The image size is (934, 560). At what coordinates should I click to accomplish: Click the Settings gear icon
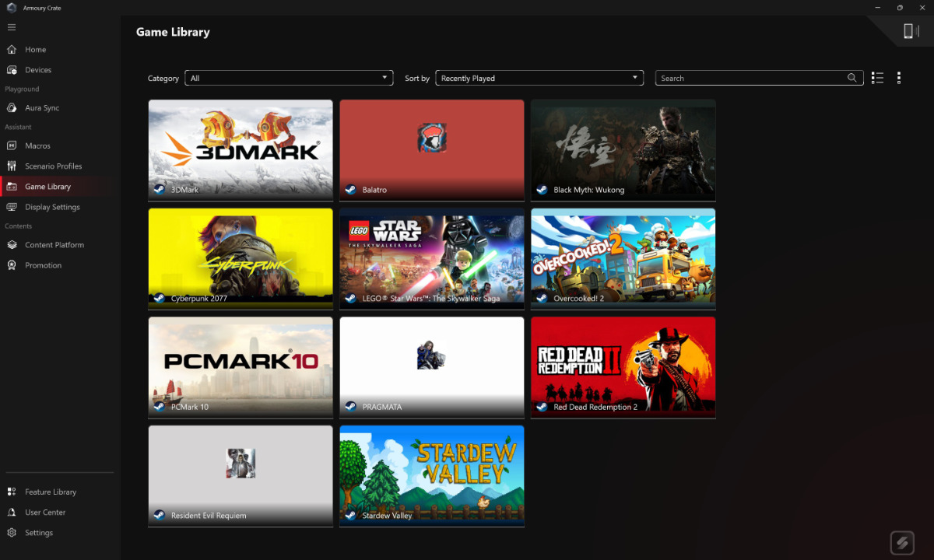pos(12,533)
